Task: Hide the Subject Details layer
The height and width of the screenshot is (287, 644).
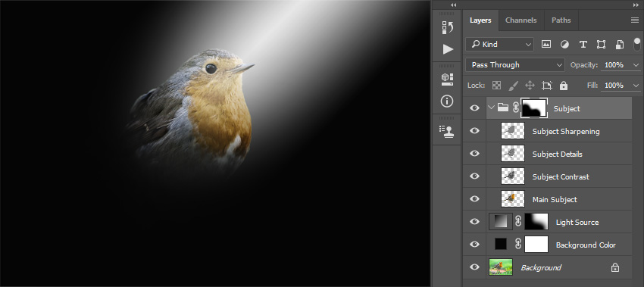Action: click(474, 153)
